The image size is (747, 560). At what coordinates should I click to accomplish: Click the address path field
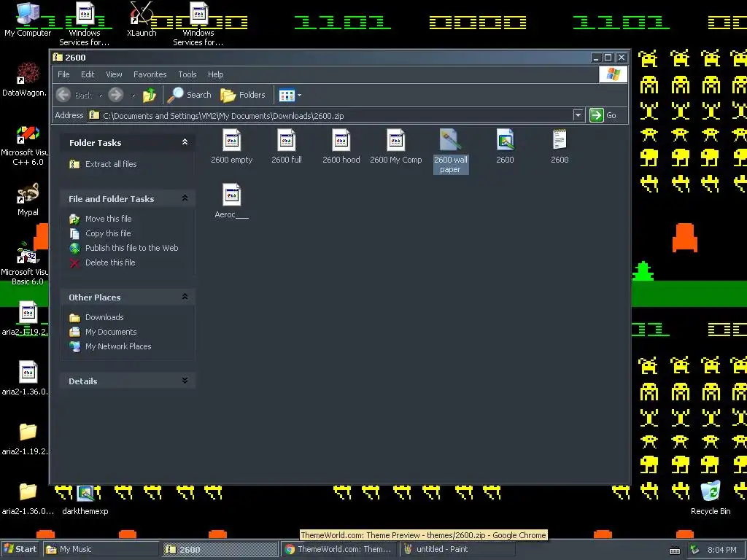pos(330,116)
